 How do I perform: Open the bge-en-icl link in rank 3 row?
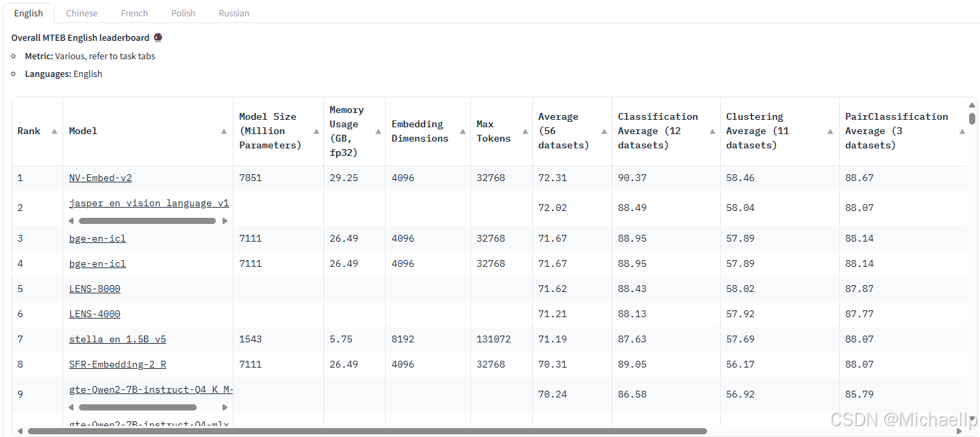point(97,238)
